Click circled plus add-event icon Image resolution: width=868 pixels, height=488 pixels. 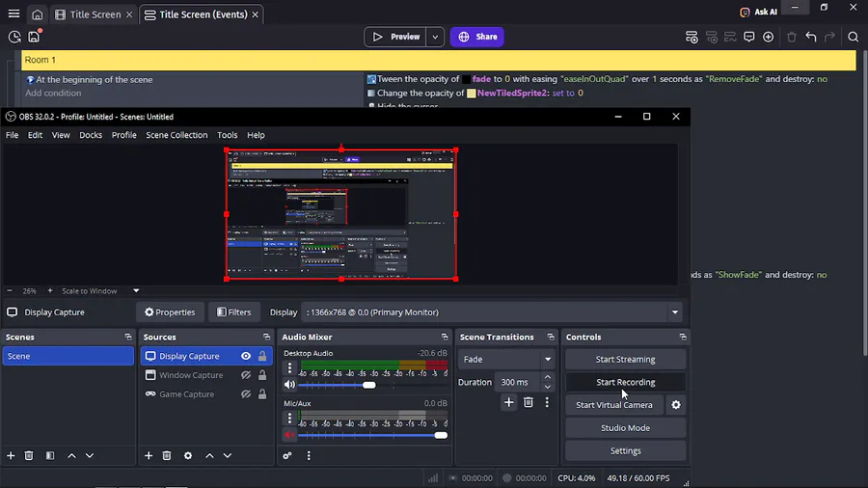(768, 37)
